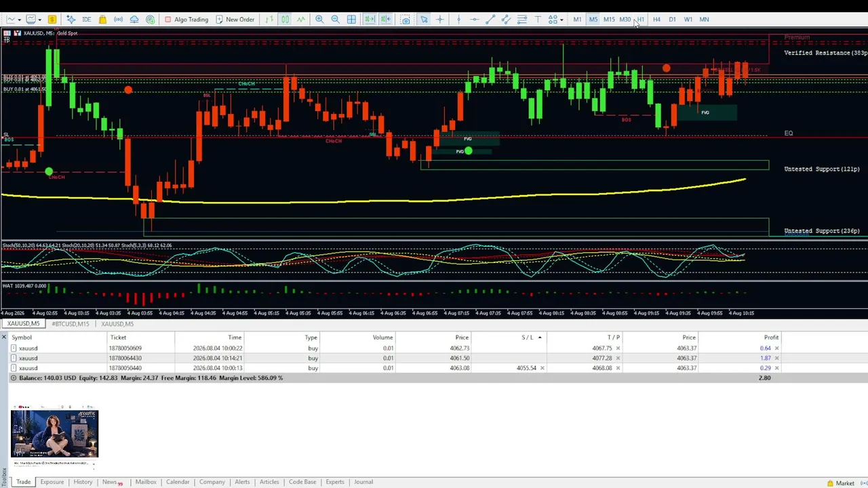Image resolution: width=868 pixels, height=488 pixels.
Task: Open the Experts tab
Action: [x=335, y=482]
